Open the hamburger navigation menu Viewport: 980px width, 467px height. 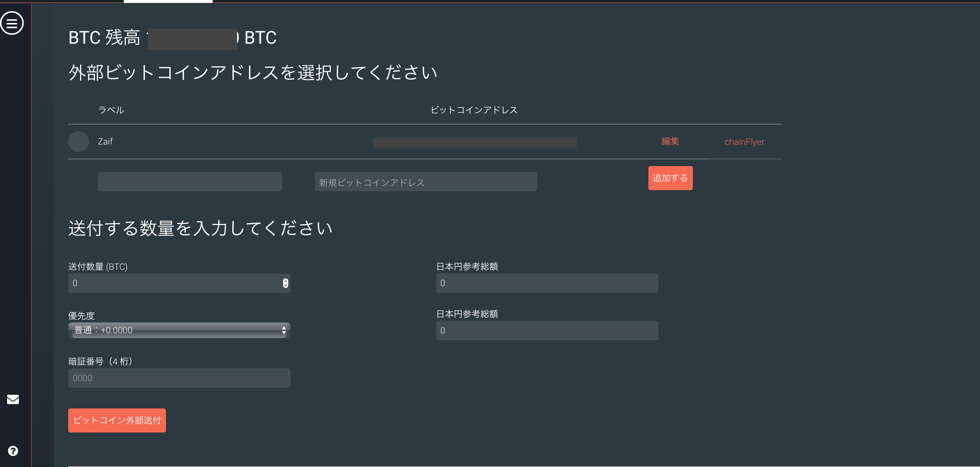click(x=12, y=23)
